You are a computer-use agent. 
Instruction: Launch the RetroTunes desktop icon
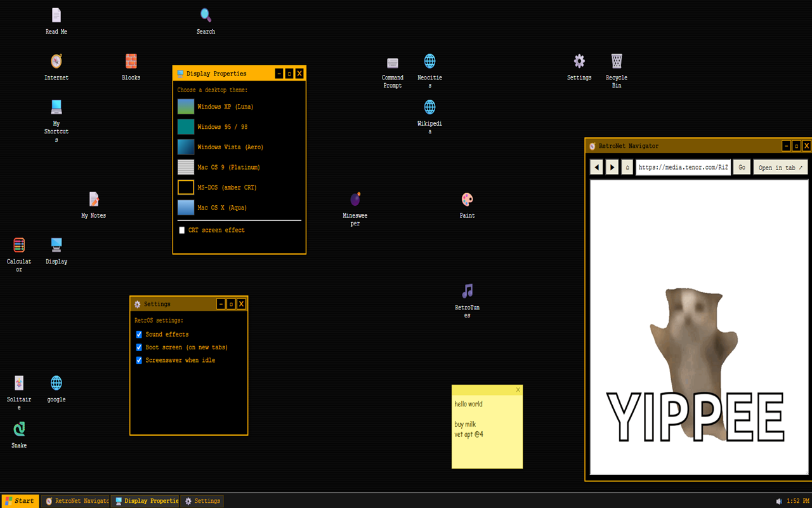tap(467, 301)
